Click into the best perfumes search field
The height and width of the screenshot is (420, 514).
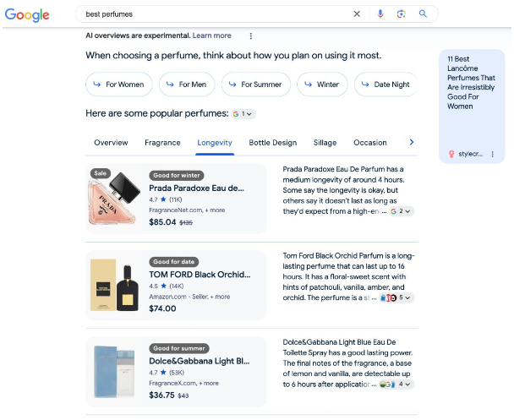click(211, 14)
